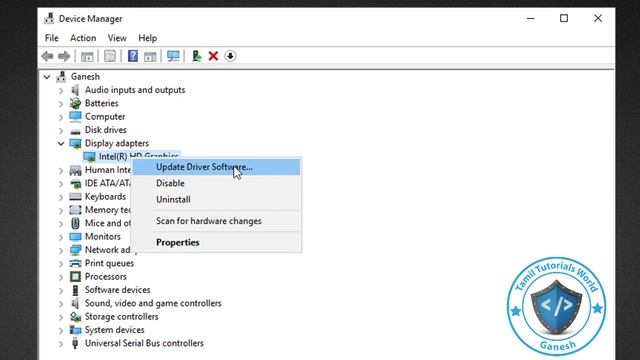Go back using the toolbar back arrow
This screenshot has height=360, width=640.
click(47, 56)
